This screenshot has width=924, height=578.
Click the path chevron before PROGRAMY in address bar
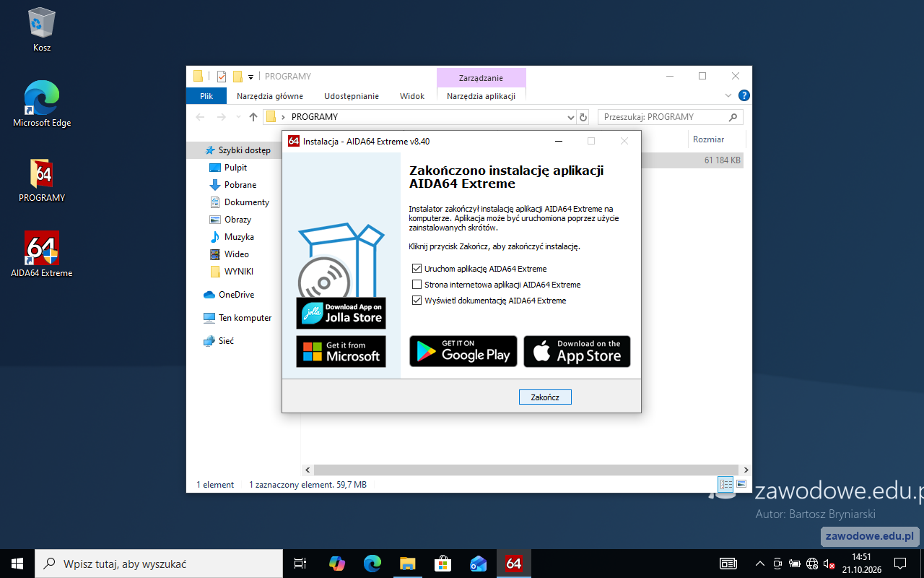click(x=284, y=117)
